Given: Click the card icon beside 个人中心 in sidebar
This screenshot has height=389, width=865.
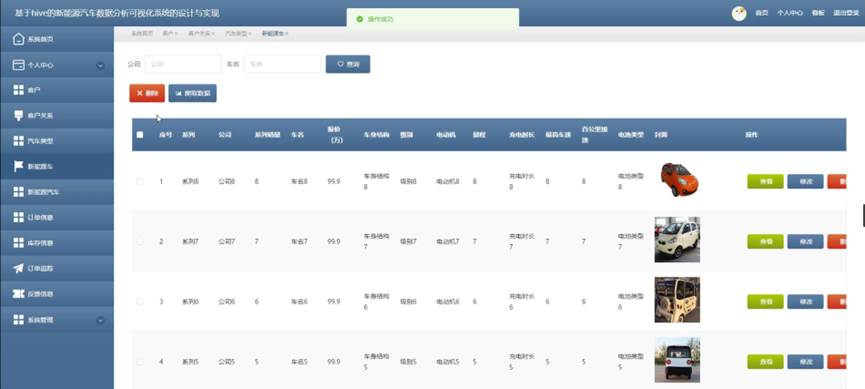Looking at the screenshot, I should [x=19, y=65].
